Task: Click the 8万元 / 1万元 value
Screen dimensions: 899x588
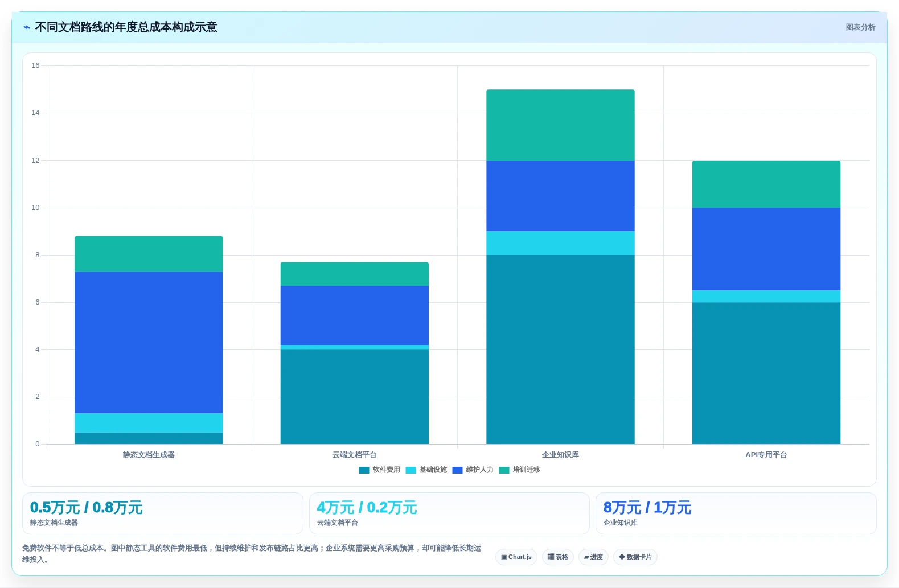Action: tap(647, 507)
